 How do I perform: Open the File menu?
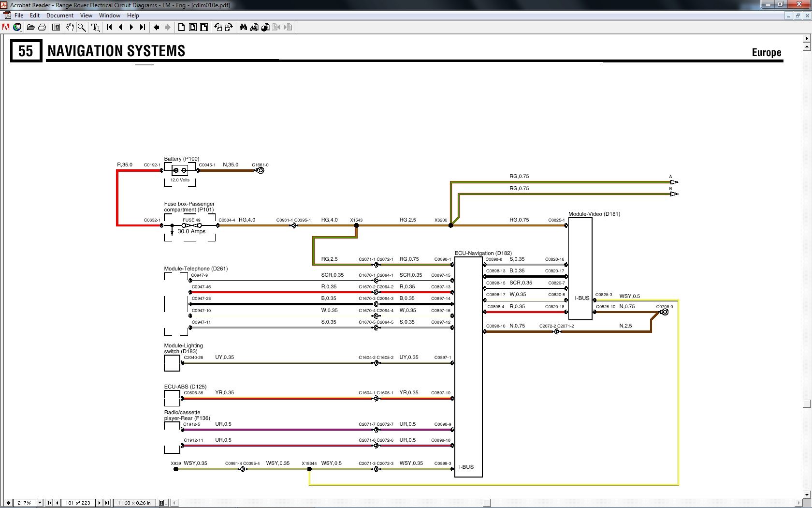click(19, 15)
